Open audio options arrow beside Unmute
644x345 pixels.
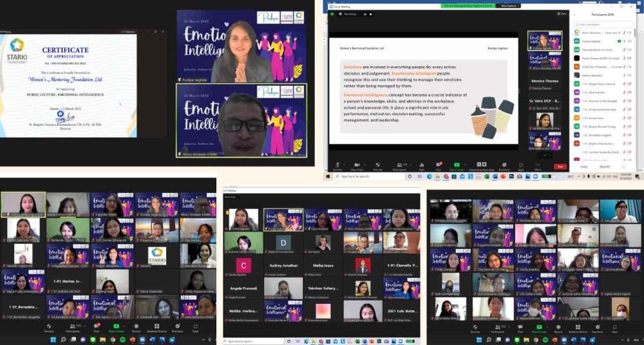point(343,164)
